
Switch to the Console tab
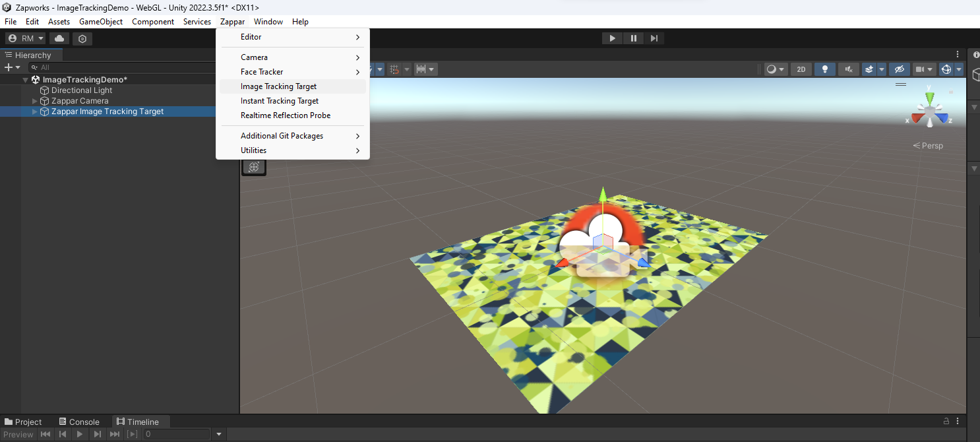click(x=79, y=422)
